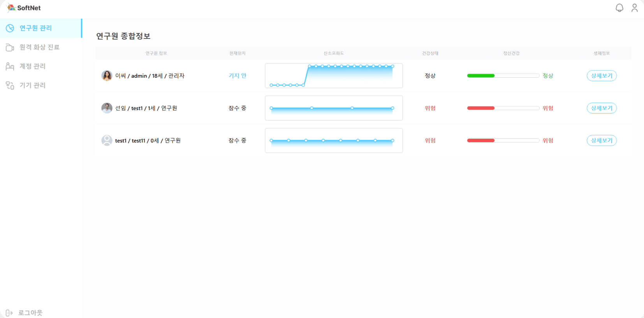Click the admin researcher avatar photo
644x318 pixels.
107,76
